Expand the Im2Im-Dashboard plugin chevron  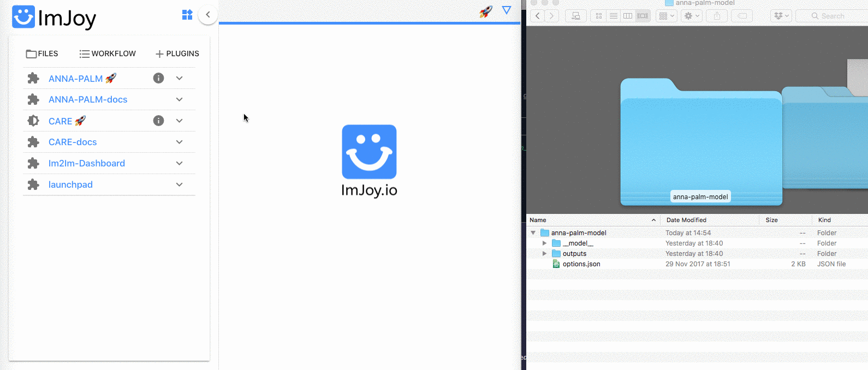179,163
